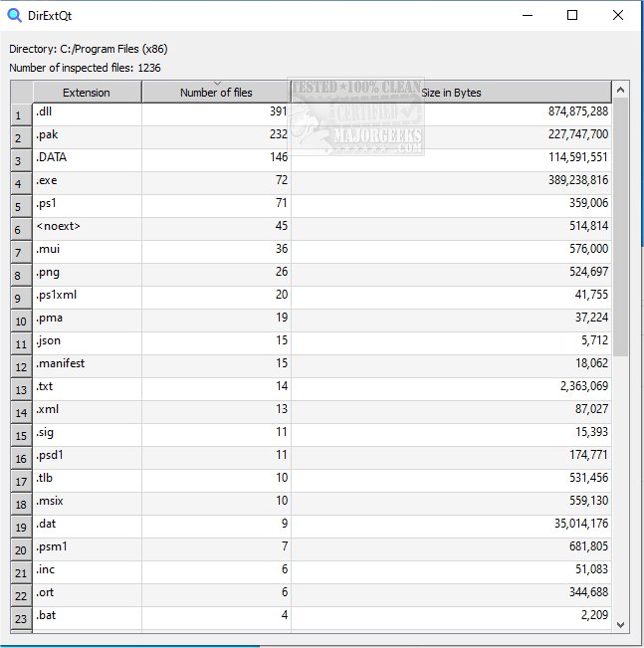Click the vertical scrollbar thumb
The image size is (644, 648).
(620, 227)
